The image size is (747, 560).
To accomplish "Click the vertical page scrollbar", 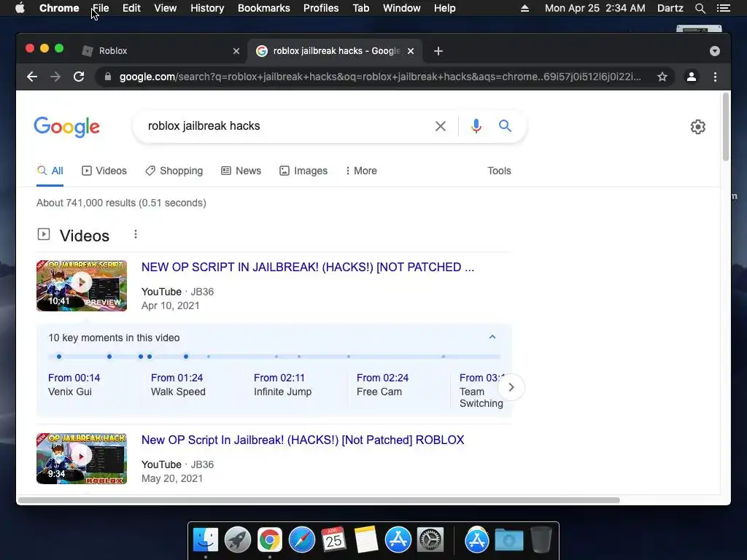I will [x=726, y=127].
